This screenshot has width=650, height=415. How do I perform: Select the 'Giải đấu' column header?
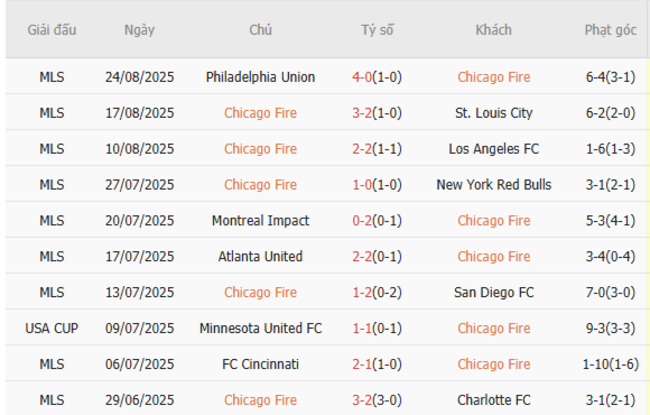tap(51, 30)
